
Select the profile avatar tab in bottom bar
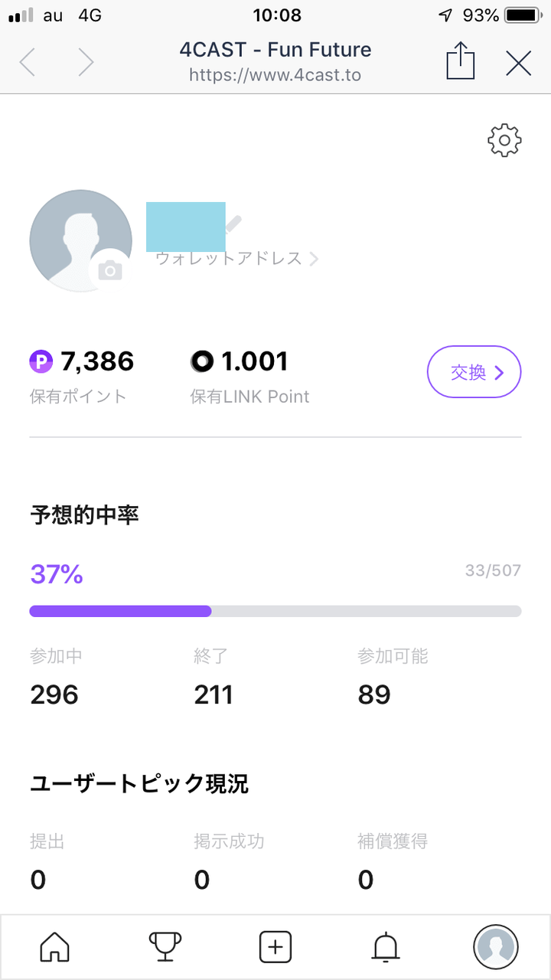[496, 947]
